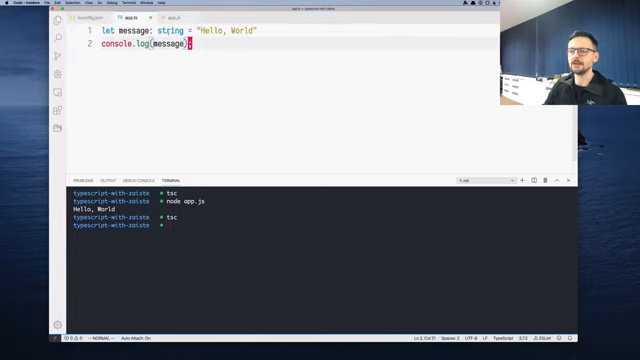The image size is (640, 360).
Task: Open the DEBUG CONSOLE panel tab
Action: click(139, 180)
